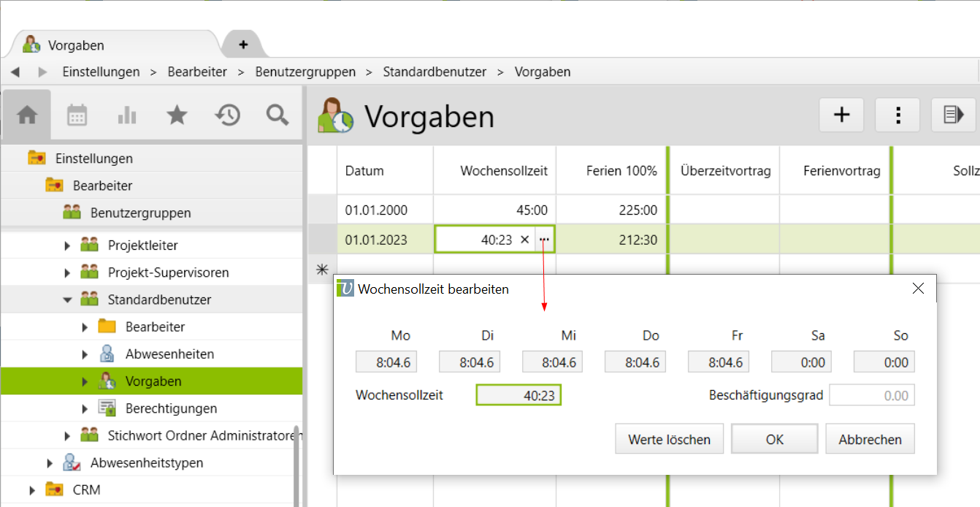Navigate back with the left arrow
The image size is (980, 507).
[x=15, y=72]
